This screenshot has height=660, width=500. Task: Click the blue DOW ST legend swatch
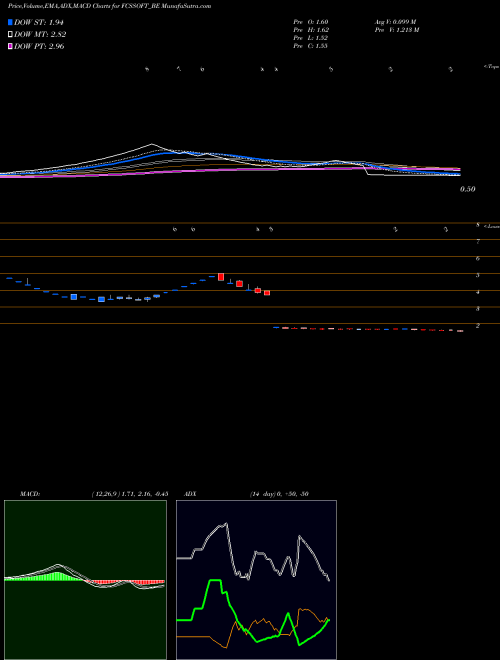pyautogui.click(x=10, y=22)
